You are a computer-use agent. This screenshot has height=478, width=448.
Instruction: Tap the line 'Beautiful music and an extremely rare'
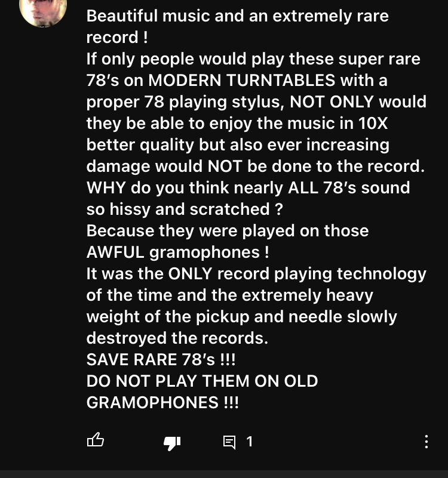237,16
